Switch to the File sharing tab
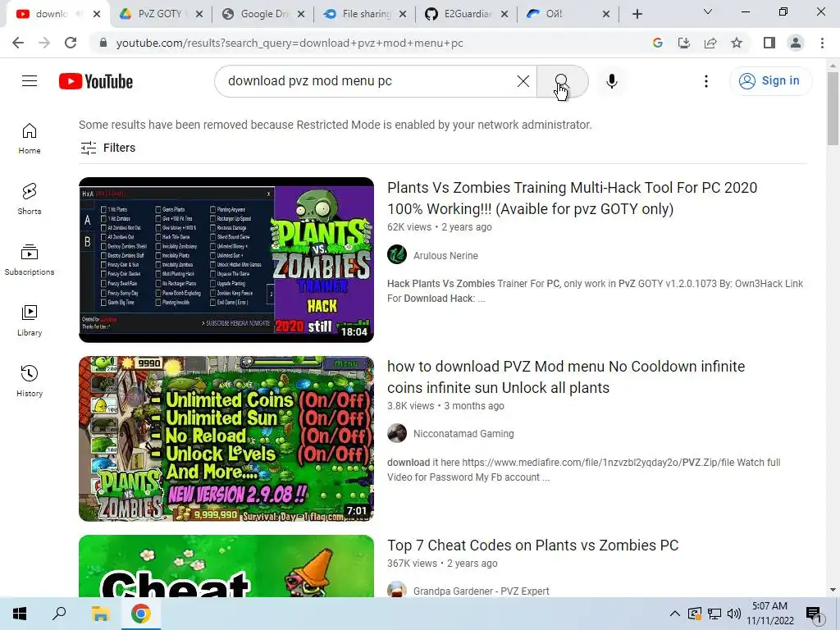 tap(364, 14)
